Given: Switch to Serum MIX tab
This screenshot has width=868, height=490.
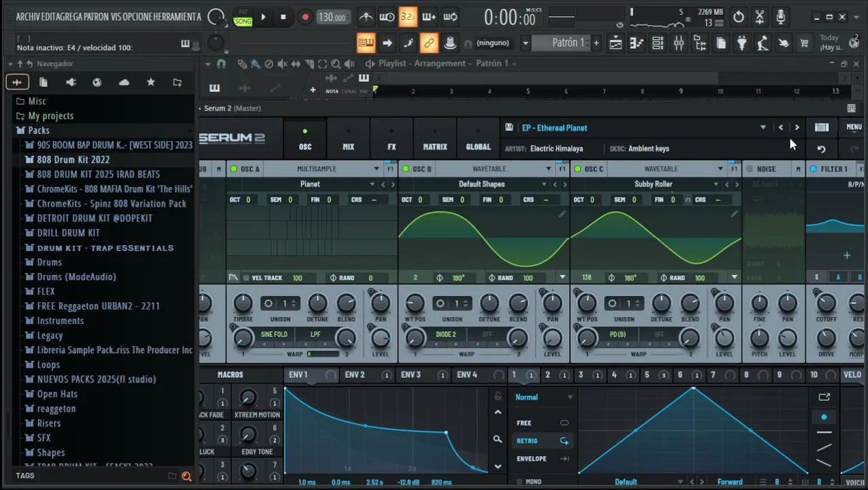Looking at the screenshot, I should (x=349, y=138).
